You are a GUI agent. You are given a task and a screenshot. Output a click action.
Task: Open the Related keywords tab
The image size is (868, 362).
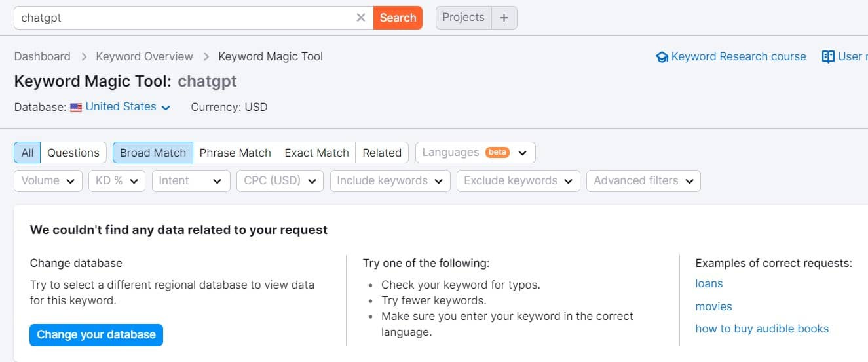[382, 153]
